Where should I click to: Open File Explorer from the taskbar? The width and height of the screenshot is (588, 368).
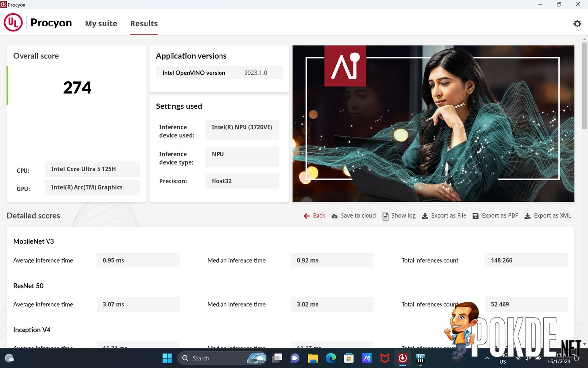[x=313, y=358]
